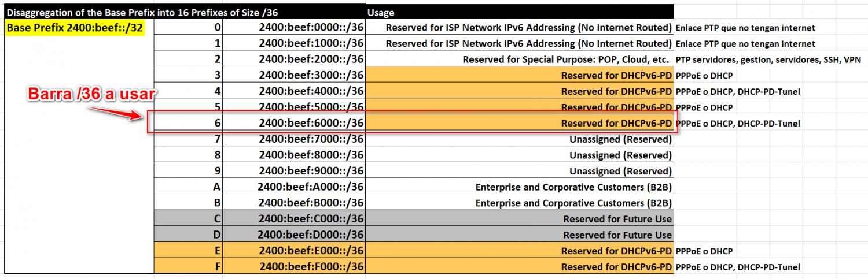Select the cell containing 2400:beef:0000::/36
This screenshot has width=868, height=279.
311,28
